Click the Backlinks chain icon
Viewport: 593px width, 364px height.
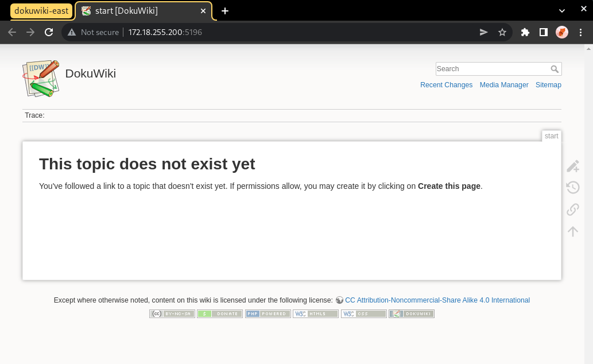pyautogui.click(x=572, y=209)
